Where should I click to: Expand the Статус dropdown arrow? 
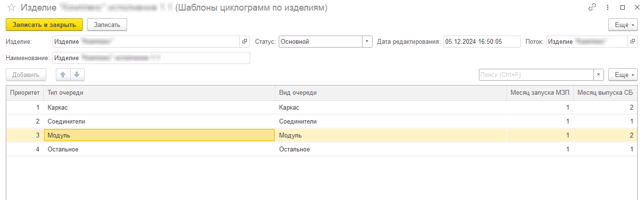coord(367,42)
